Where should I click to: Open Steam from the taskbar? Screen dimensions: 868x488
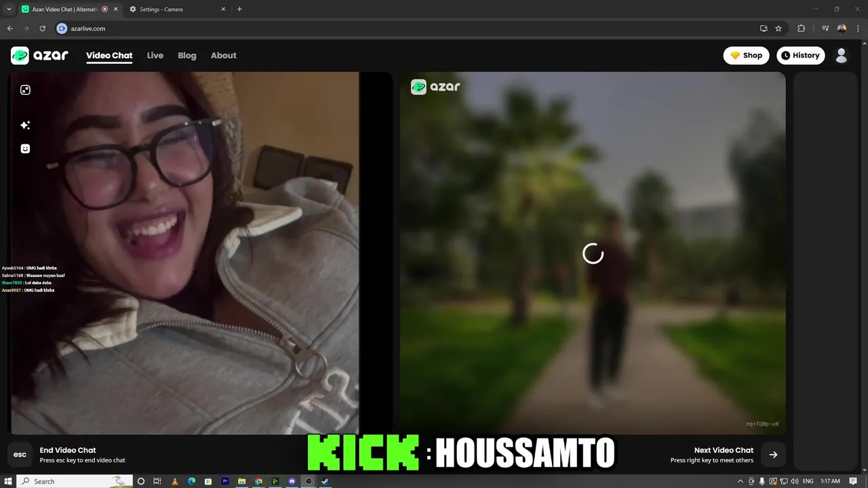[x=325, y=481]
